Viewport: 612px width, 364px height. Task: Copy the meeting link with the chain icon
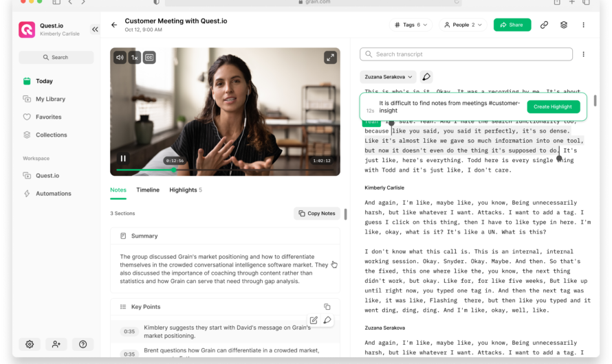[544, 25]
